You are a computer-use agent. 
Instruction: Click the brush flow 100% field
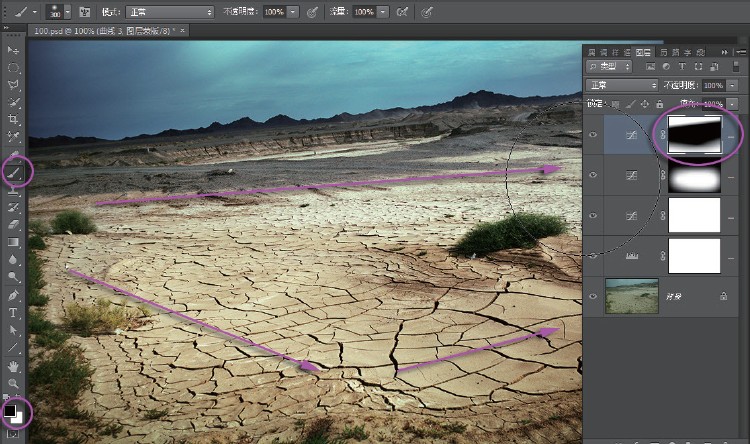coord(364,12)
